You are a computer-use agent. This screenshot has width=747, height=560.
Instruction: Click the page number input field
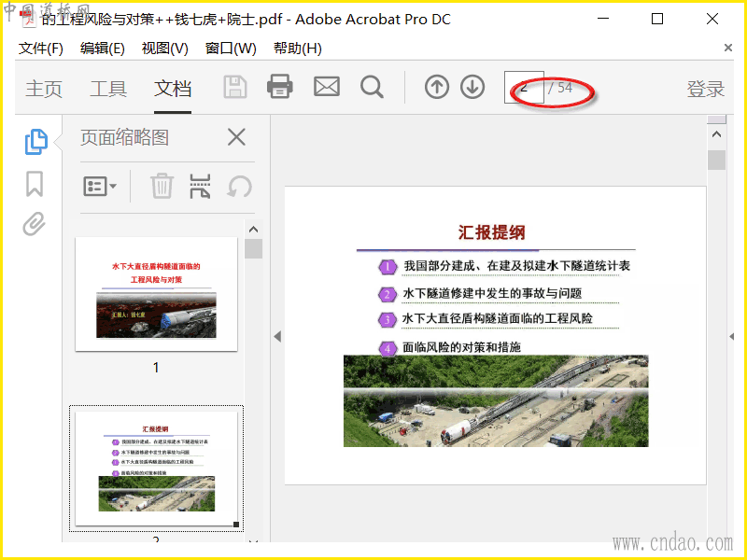524,87
